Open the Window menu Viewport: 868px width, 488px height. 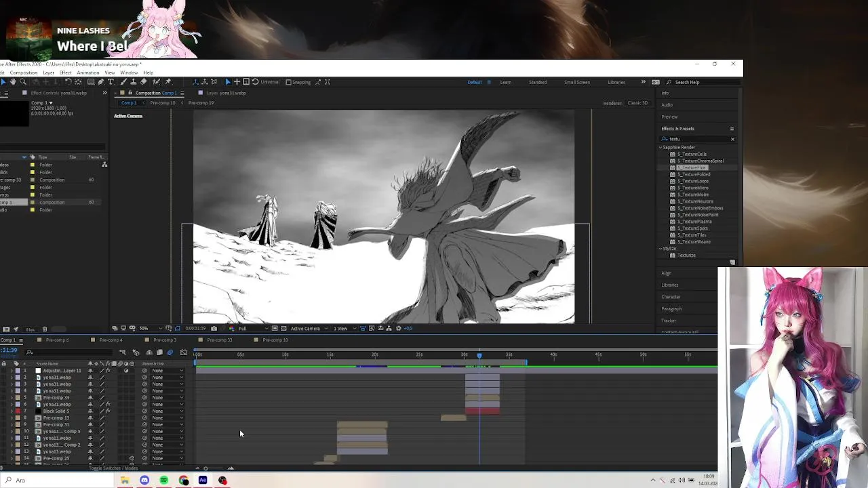pos(129,73)
